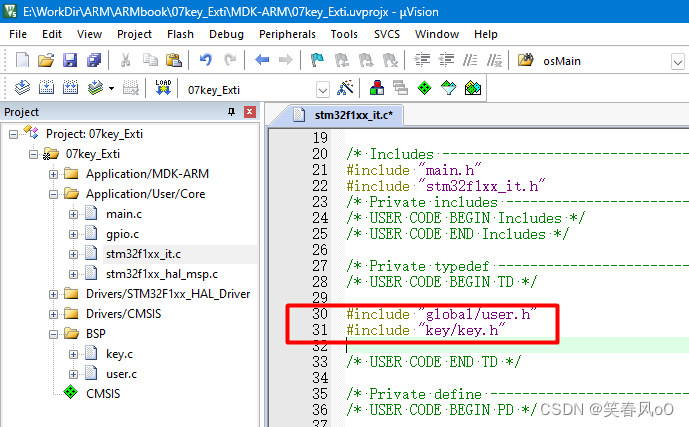Open the Debug menu
Viewport: 689px width, 427px height.
pos(226,34)
